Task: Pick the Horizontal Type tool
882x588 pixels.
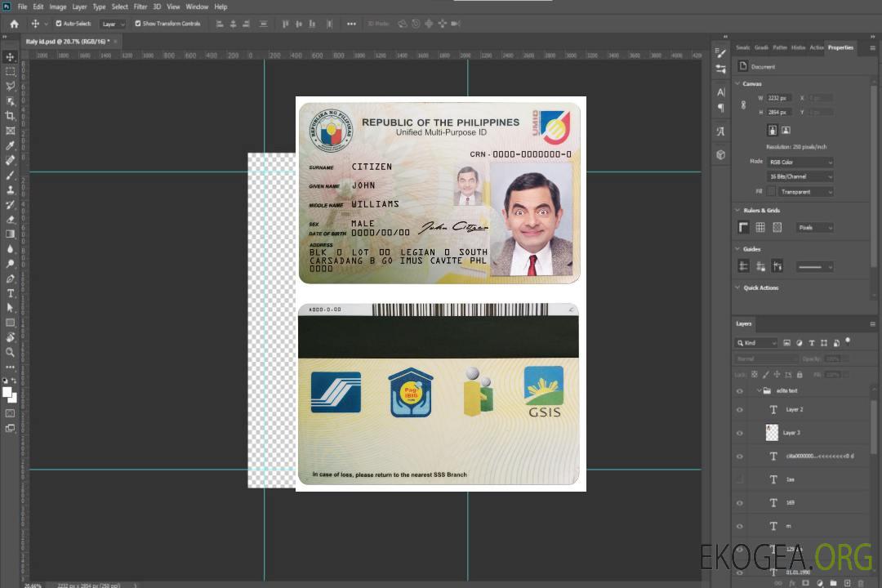Action: coord(11,293)
